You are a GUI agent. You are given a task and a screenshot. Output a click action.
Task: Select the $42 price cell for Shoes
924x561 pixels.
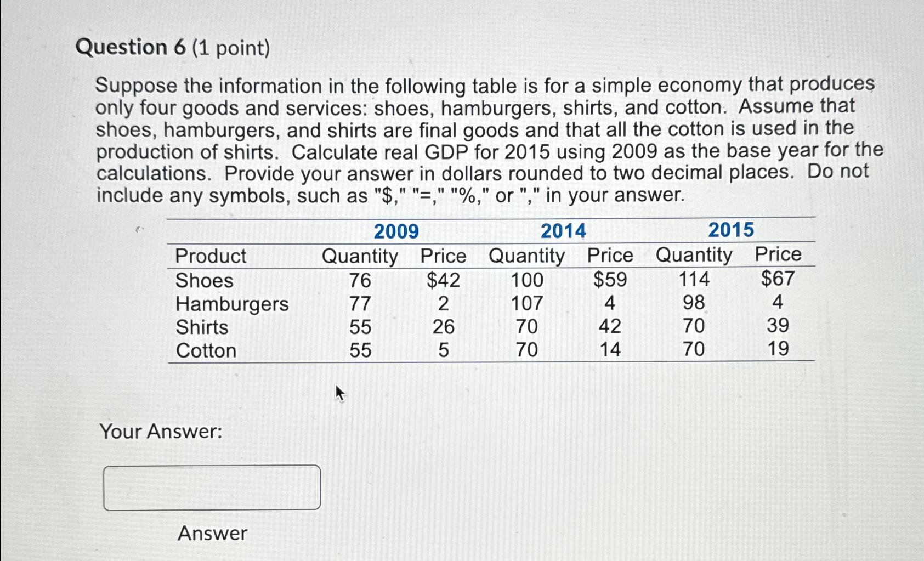pyautogui.click(x=442, y=281)
